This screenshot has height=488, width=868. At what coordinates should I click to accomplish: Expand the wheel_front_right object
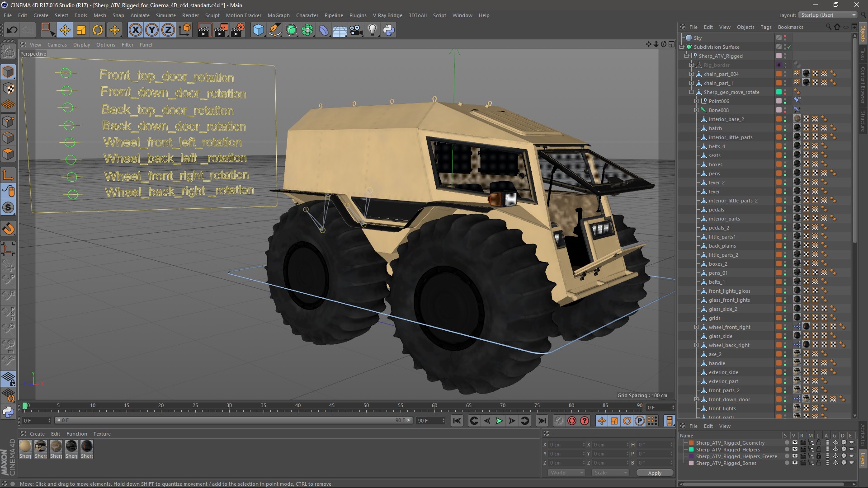click(697, 327)
